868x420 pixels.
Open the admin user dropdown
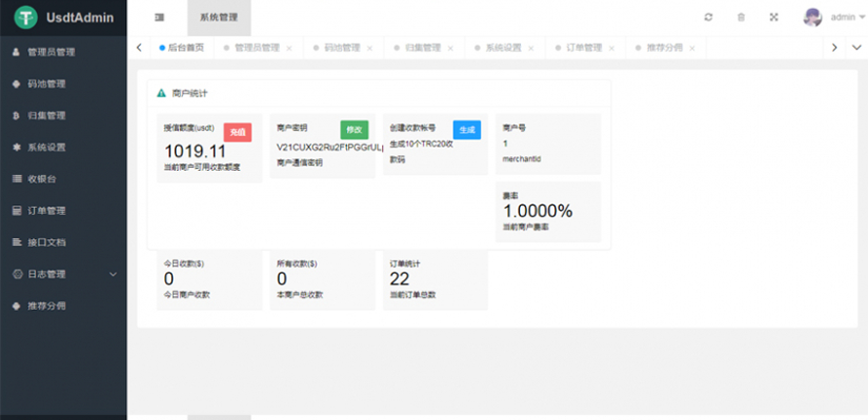click(846, 18)
